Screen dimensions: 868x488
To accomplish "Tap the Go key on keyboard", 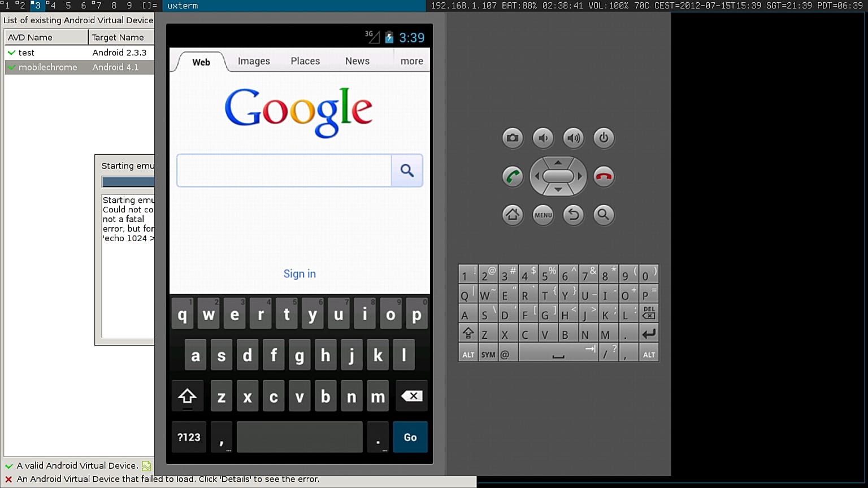I will tap(410, 437).
